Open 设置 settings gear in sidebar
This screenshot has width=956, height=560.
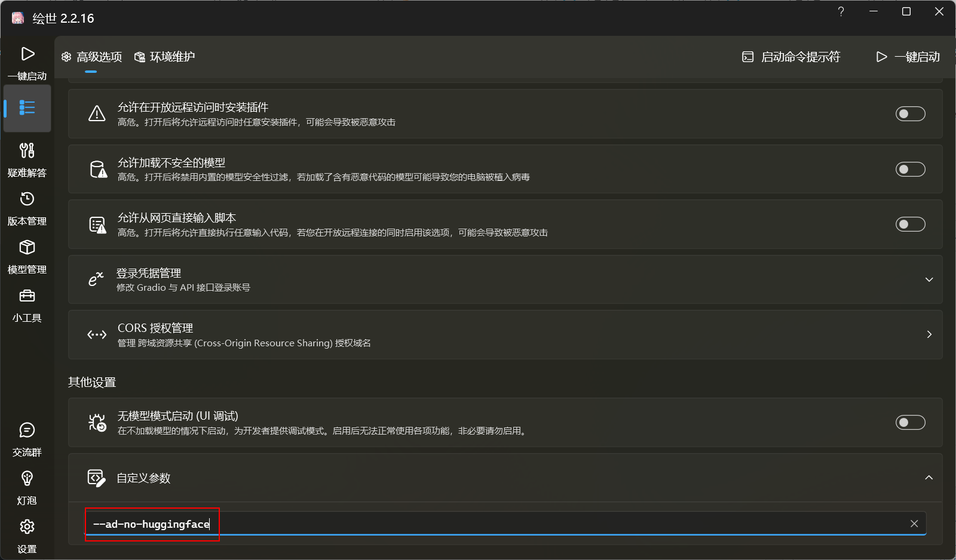point(27,535)
